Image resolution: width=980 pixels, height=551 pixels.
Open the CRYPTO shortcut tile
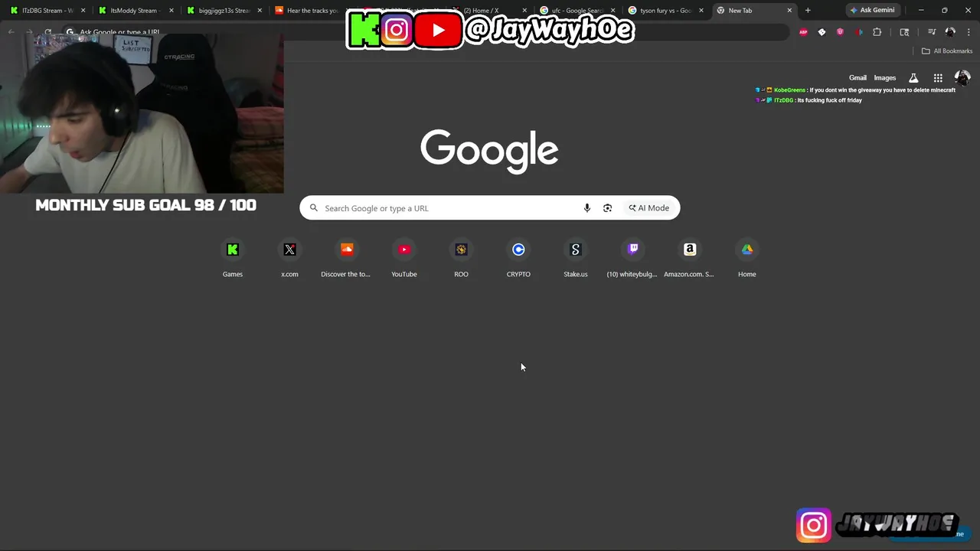pyautogui.click(x=518, y=259)
